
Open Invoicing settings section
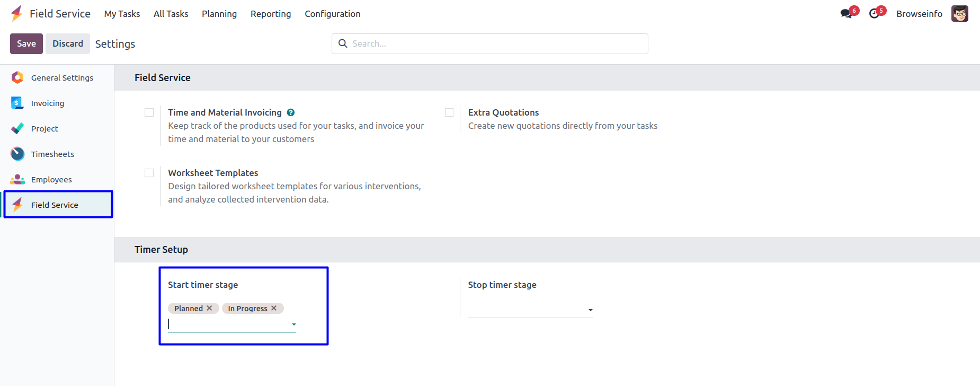(x=47, y=103)
